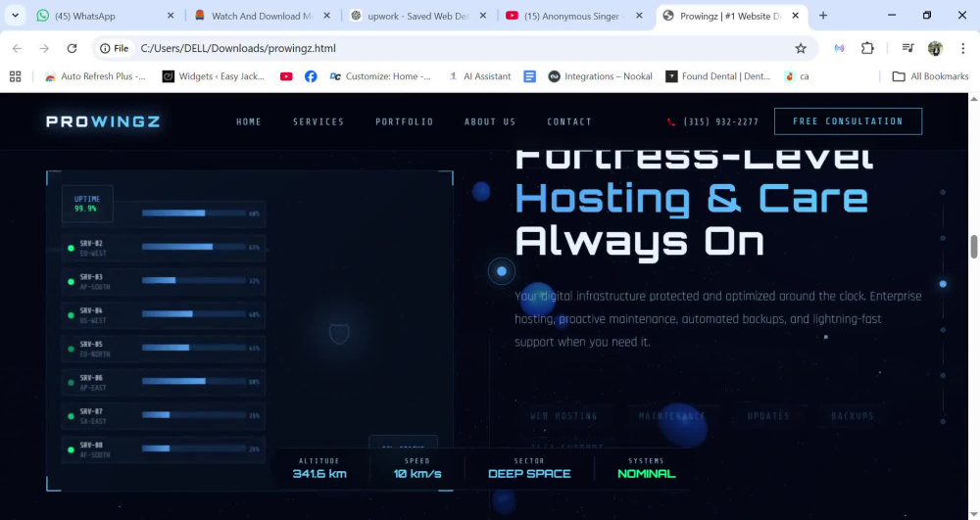Screen dimensions: 980x520
Task: Open CONTACT in the site navigation
Action: (569, 121)
